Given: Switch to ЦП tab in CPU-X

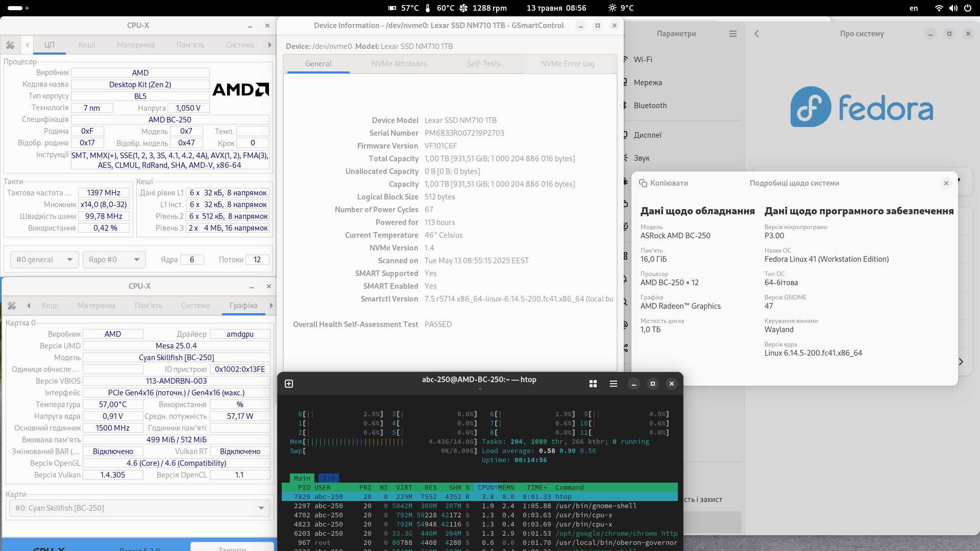Looking at the screenshot, I should tap(50, 45).
